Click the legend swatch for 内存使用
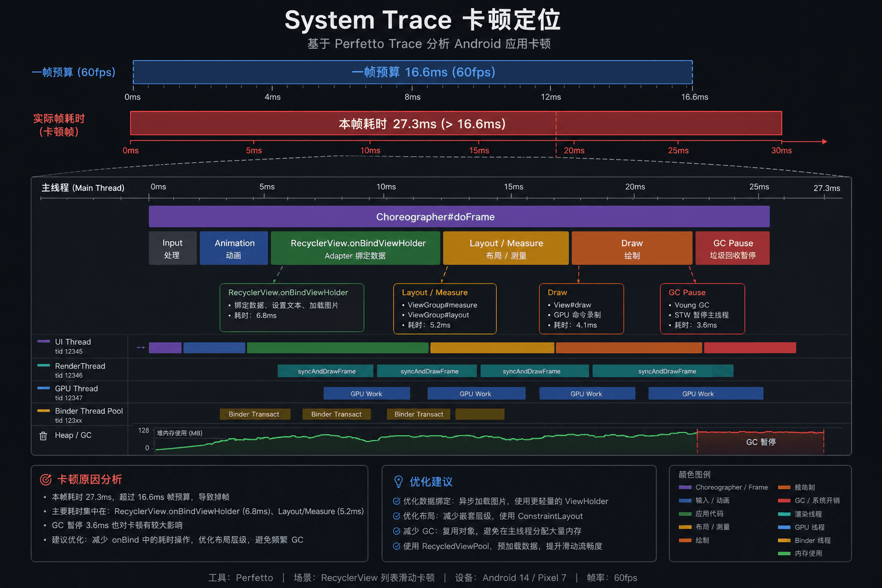The width and height of the screenshot is (882, 588). [784, 554]
